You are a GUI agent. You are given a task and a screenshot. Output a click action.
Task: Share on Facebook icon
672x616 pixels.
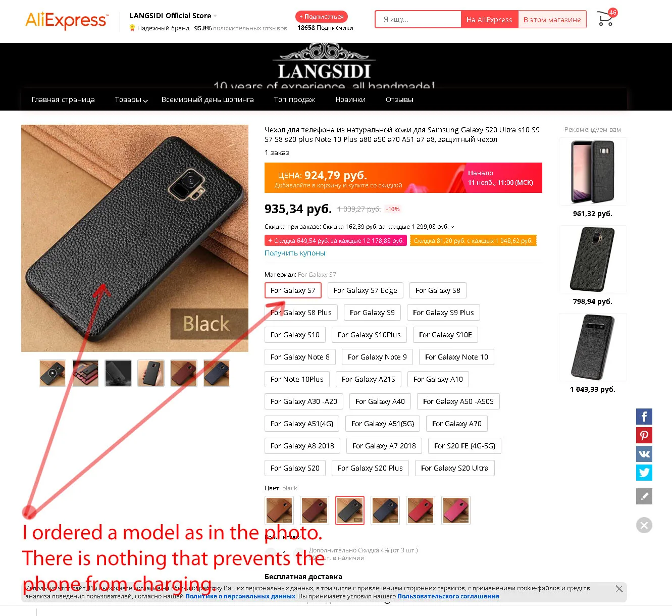[x=644, y=417]
